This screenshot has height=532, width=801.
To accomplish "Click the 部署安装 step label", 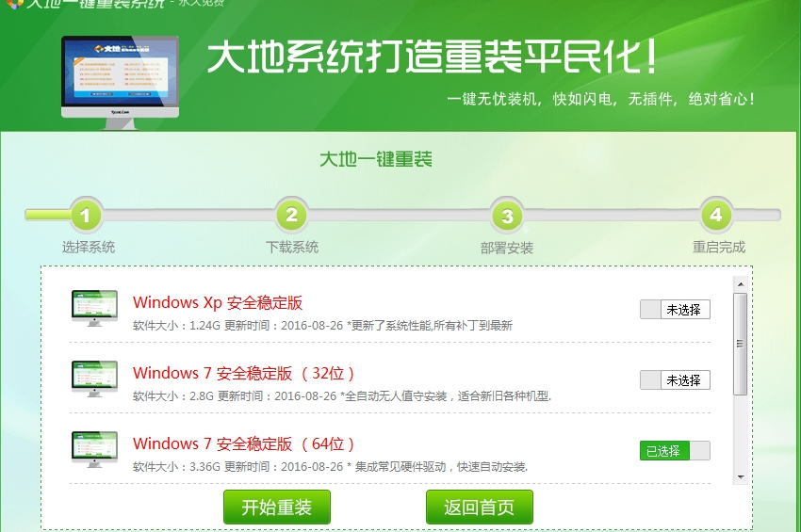I will [x=507, y=249].
